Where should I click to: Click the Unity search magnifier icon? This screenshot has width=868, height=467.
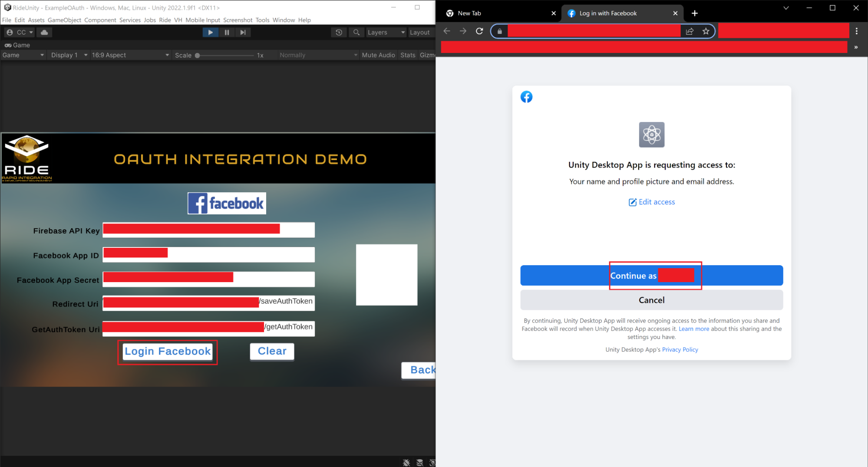[x=356, y=33]
